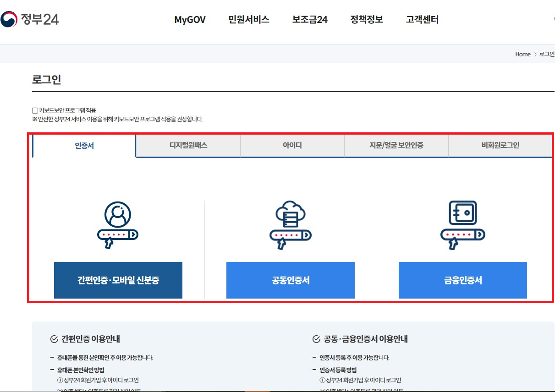Viewport: 555px width, 392px height.
Task: Open the 정부24 logo home link
Action: click(30, 19)
